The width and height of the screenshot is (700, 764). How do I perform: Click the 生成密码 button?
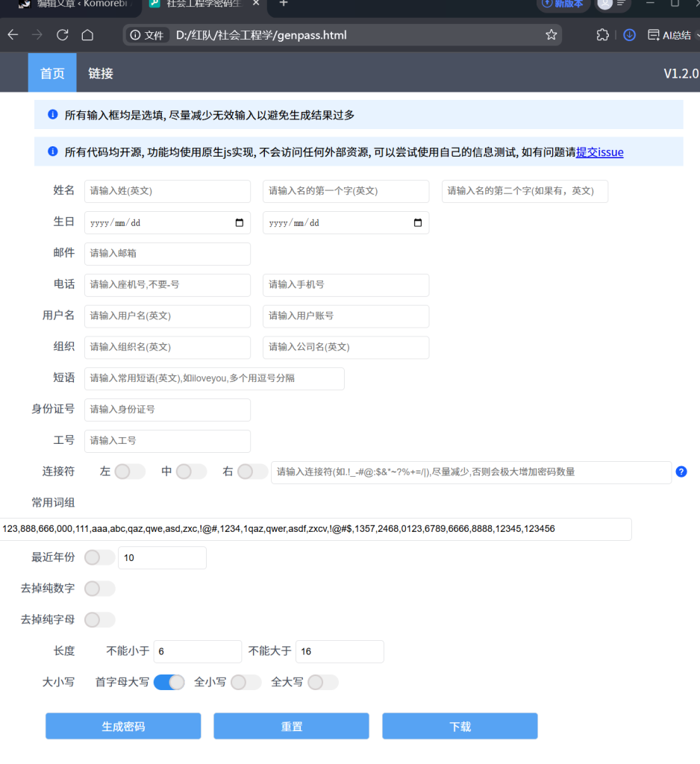tap(123, 726)
